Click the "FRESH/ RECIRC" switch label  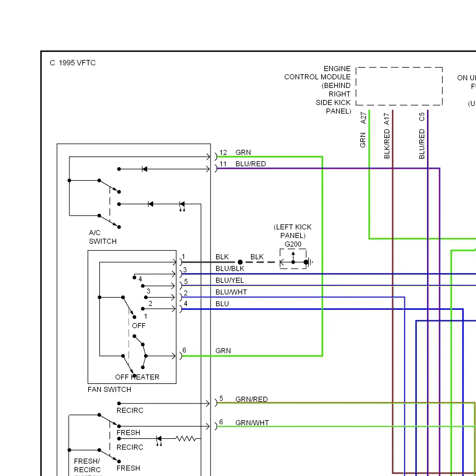point(87,465)
